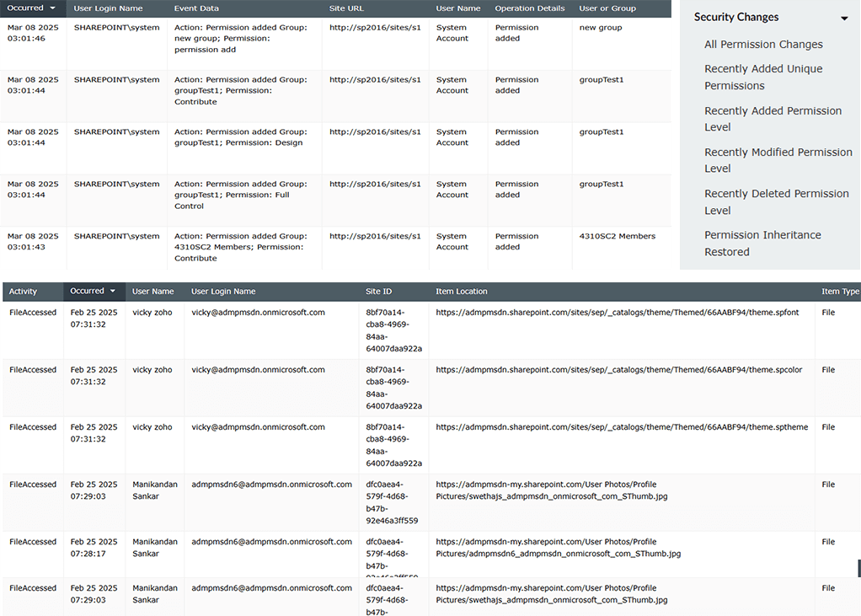Click 'SHAREPOINT\system' in 03:01:46 row
Viewport: 861px width, 616px height.
tap(116, 28)
